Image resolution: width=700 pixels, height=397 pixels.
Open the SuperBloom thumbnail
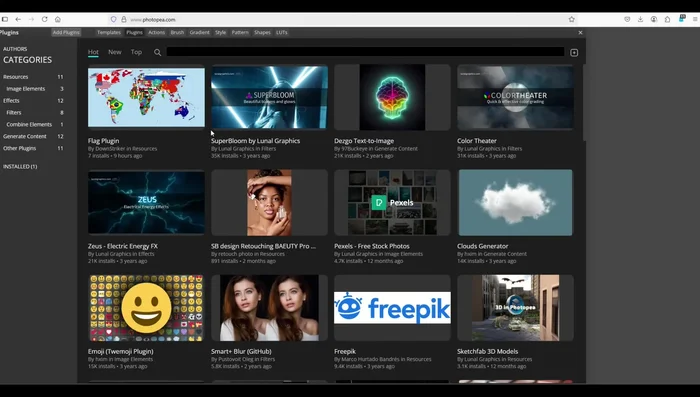pyautogui.click(x=269, y=97)
